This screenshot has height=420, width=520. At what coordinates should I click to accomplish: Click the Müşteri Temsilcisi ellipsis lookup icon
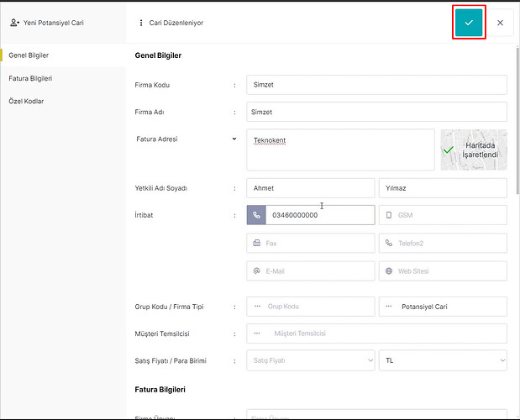(257, 333)
